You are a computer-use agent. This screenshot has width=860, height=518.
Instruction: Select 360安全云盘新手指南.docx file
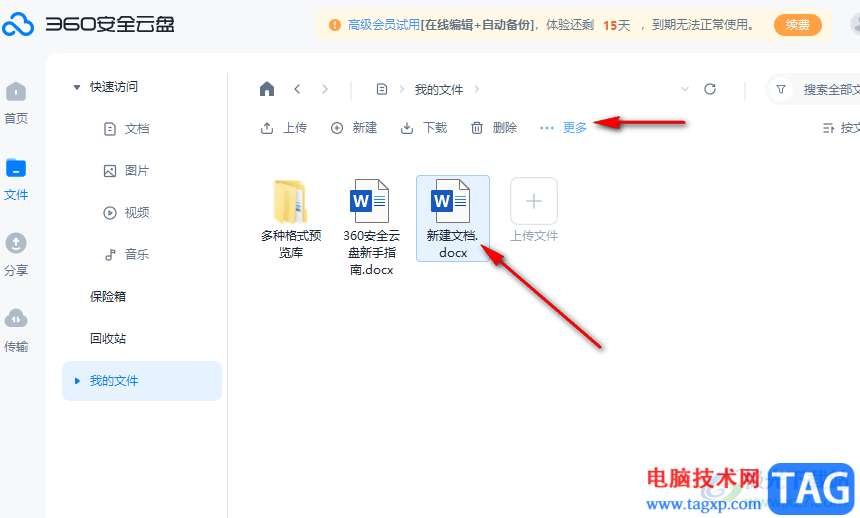pos(371,227)
